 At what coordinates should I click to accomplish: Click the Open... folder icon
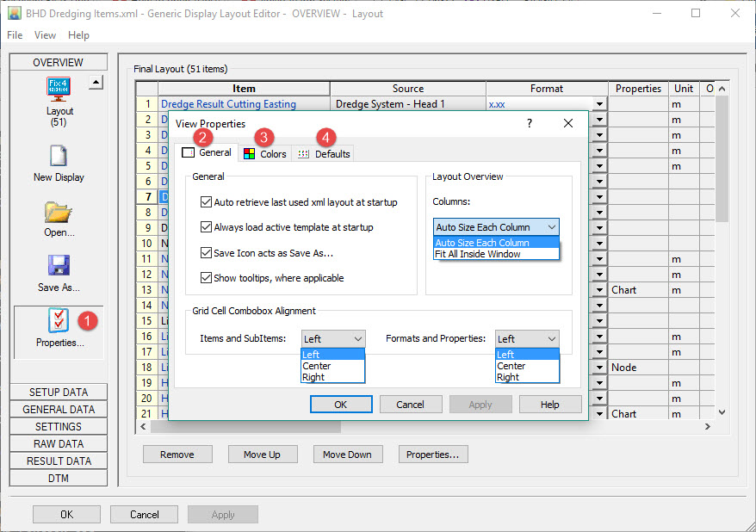59,212
